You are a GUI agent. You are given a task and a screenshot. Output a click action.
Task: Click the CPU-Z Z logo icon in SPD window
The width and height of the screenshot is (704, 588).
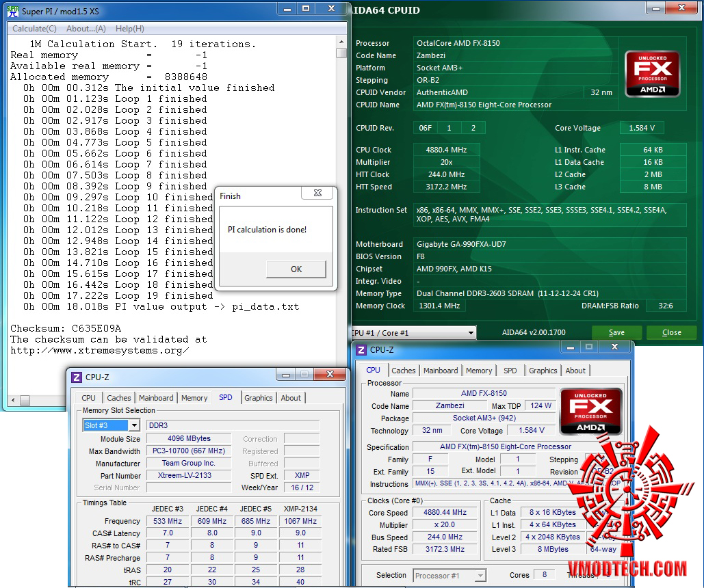pos(77,377)
